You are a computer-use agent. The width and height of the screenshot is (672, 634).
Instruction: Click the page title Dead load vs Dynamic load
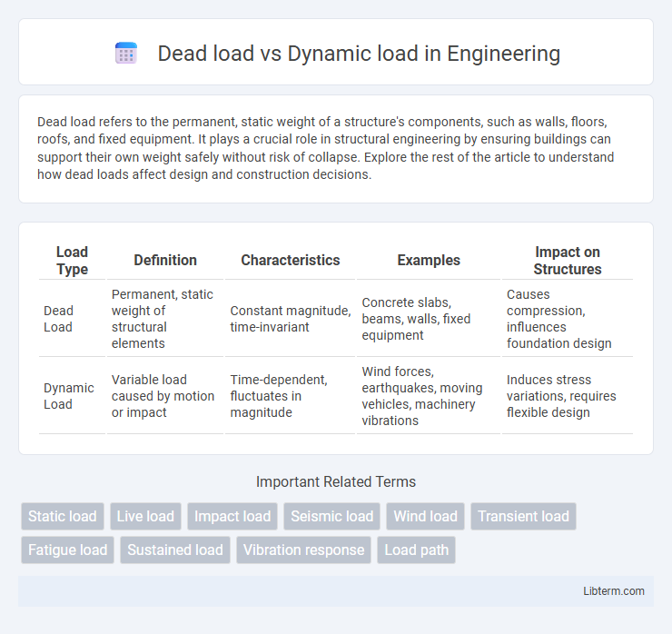pyautogui.click(x=359, y=54)
